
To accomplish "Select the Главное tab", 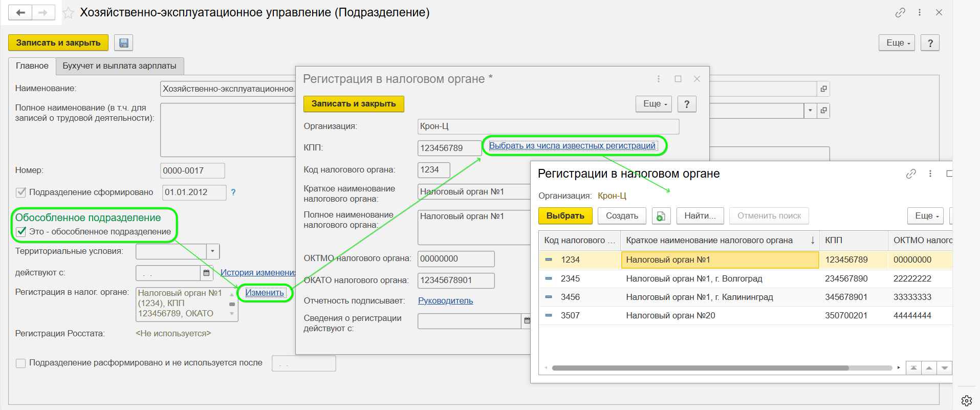I will tap(32, 66).
